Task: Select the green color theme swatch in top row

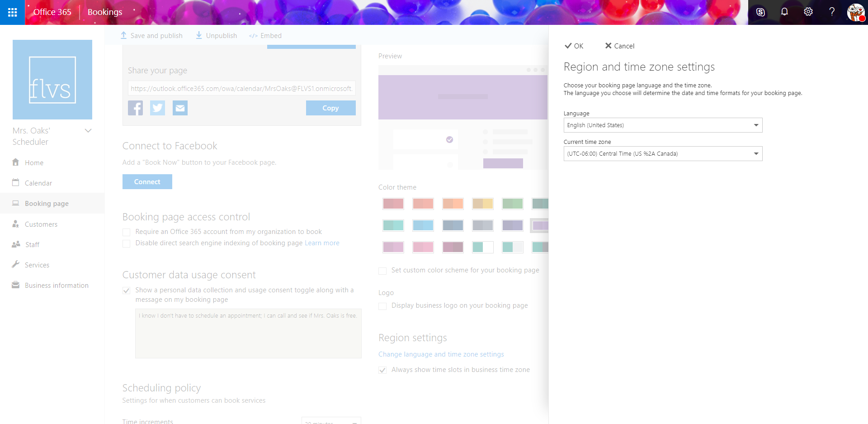Action: [x=512, y=204]
